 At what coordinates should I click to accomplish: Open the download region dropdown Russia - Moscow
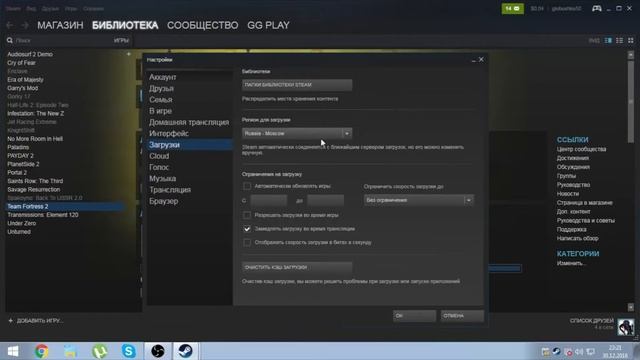pyautogui.click(x=297, y=133)
